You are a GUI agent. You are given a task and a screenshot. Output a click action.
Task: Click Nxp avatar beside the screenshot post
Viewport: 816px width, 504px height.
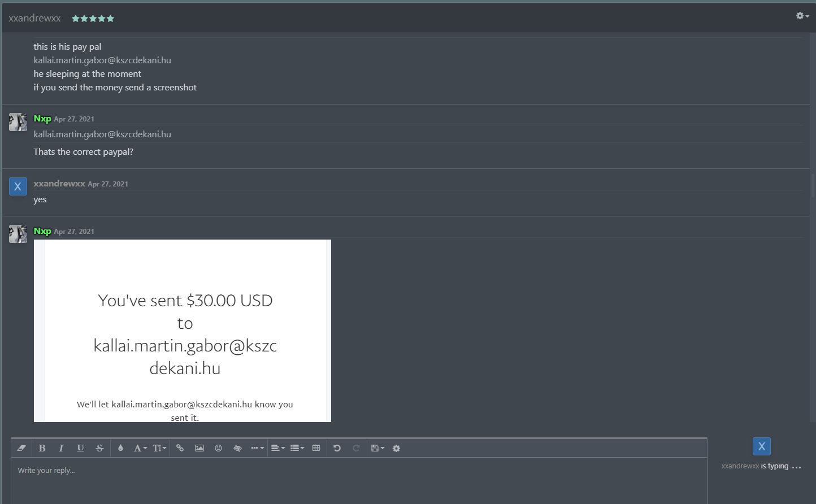point(18,234)
